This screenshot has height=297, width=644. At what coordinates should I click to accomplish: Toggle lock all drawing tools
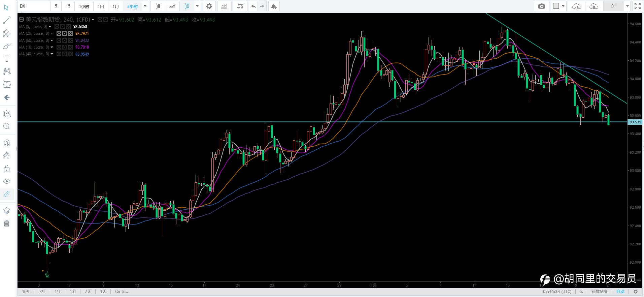(x=6, y=169)
